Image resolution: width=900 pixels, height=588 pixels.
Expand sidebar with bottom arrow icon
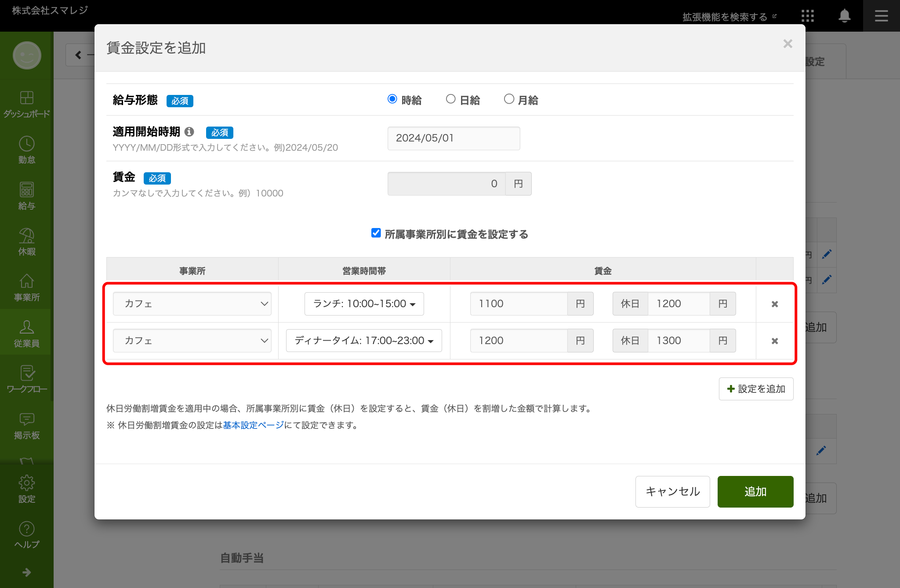tap(27, 572)
